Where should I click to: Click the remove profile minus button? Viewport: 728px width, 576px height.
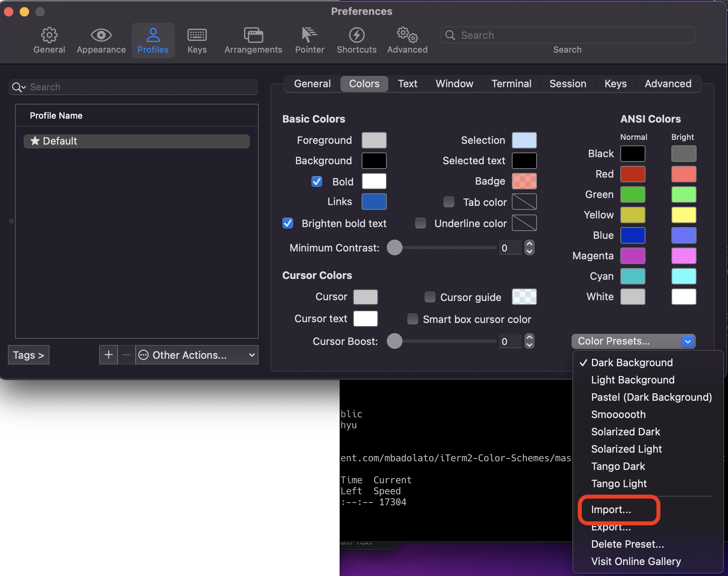click(x=127, y=355)
